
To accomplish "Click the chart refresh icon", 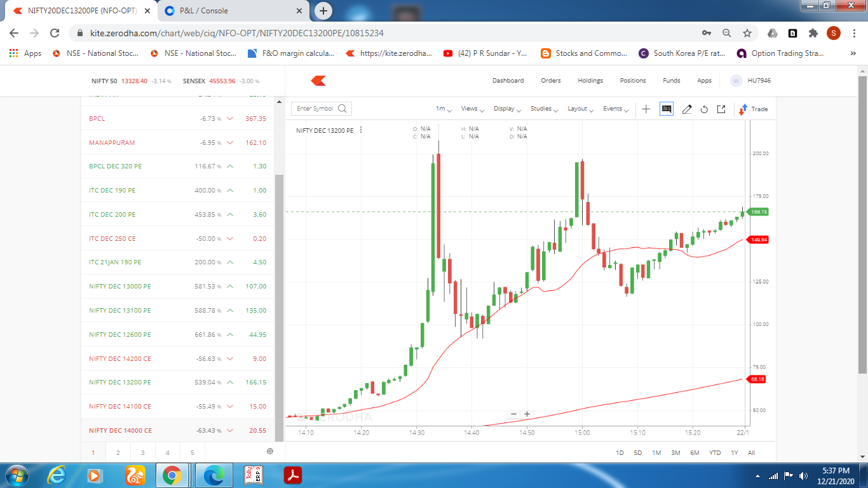I will coord(704,109).
